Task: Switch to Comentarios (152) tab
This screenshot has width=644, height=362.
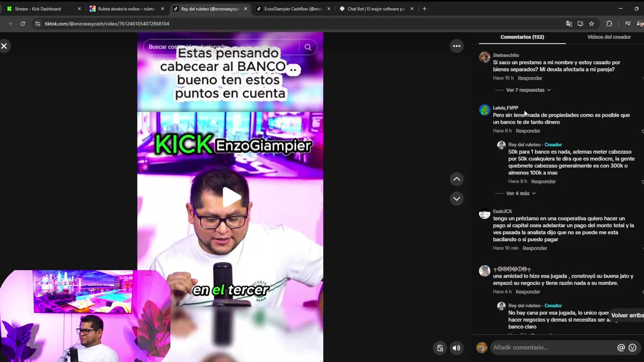Action: 522,37
